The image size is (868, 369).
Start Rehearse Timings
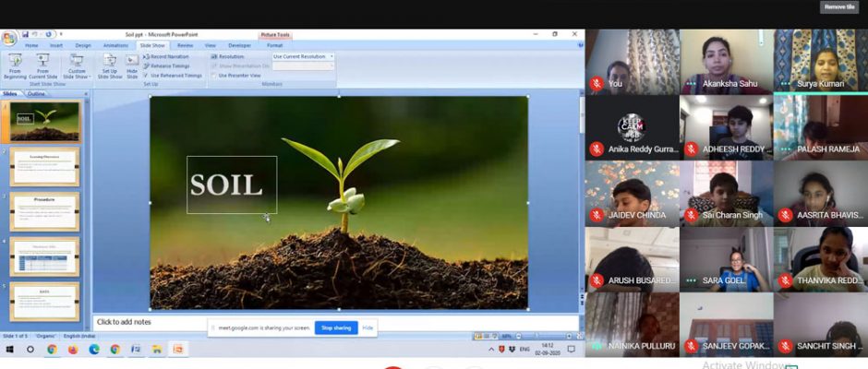pos(166,65)
